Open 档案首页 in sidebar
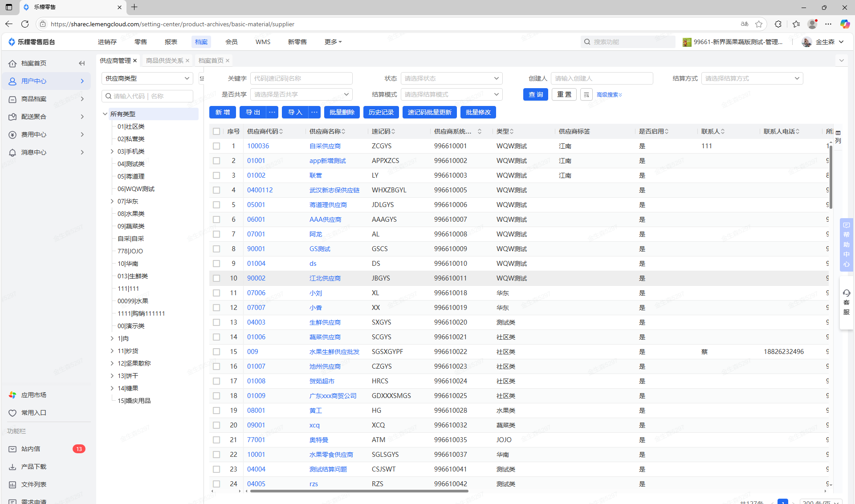This screenshot has width=855, height=504. (33, 63)
